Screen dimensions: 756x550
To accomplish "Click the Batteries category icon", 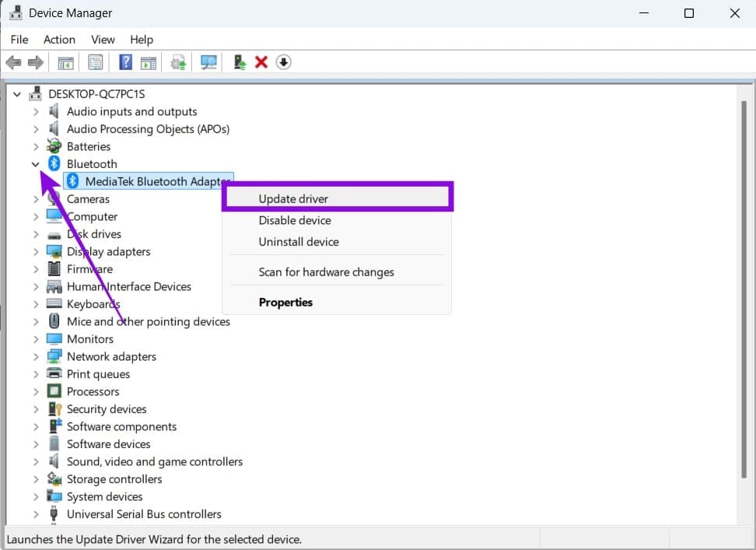I will (x=54, y=146).
